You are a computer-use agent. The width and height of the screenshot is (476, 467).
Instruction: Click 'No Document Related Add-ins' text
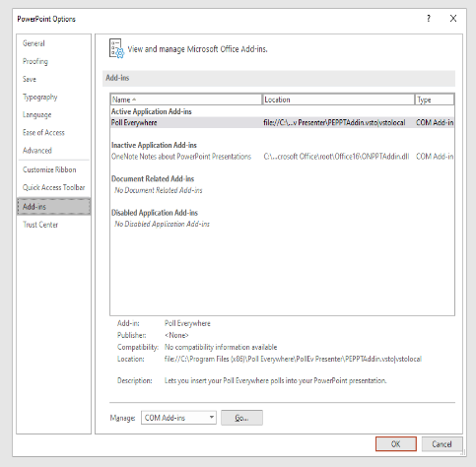[159, 190]
